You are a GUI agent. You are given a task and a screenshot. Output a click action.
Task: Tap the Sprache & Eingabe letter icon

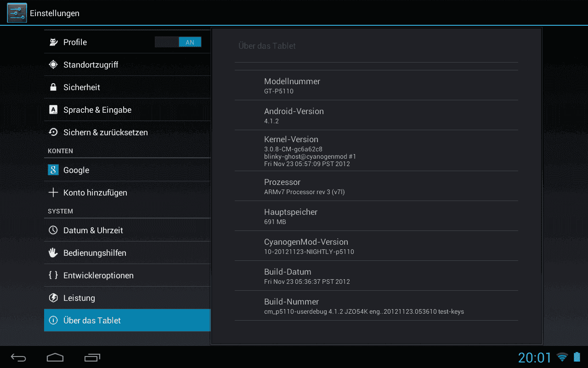(x=53, y=110)
